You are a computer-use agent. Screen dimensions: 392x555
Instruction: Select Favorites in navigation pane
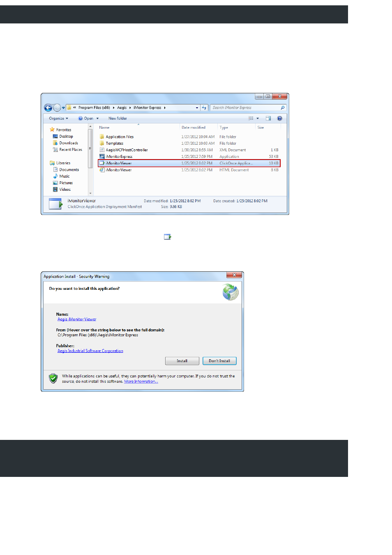tap(64, 130)
